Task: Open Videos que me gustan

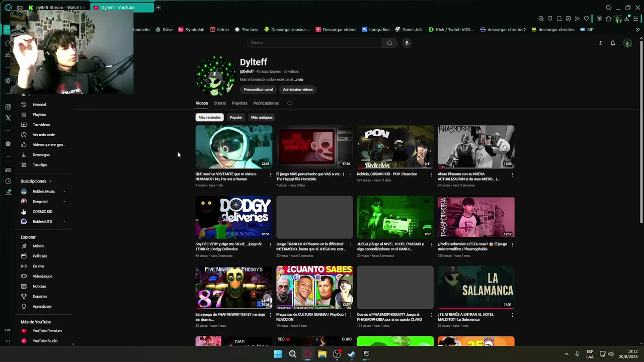Action: (x=49, y=145)
